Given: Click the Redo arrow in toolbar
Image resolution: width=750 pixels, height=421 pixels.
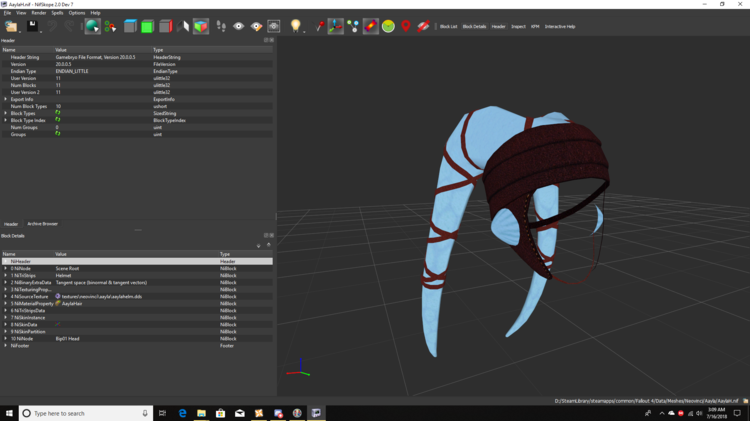Looking at the screenshot, I should pyautogui.click(x=69, y=26).
